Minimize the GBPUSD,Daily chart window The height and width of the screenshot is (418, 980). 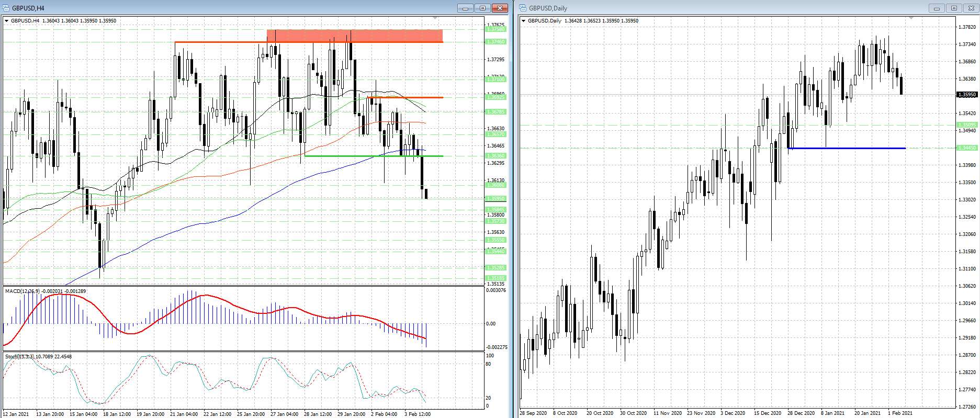[x=937, y=8]
